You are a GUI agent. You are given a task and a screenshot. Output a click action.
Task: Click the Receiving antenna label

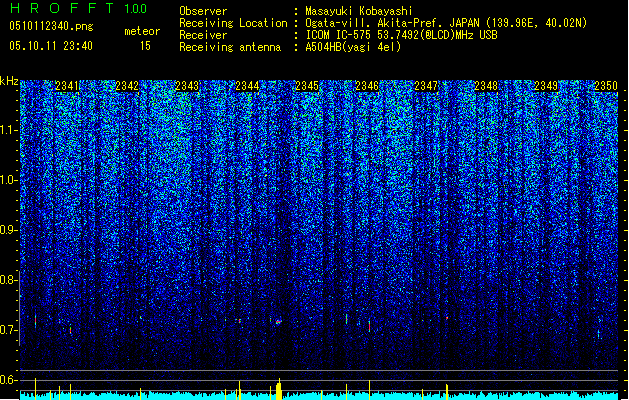point(230,47)
